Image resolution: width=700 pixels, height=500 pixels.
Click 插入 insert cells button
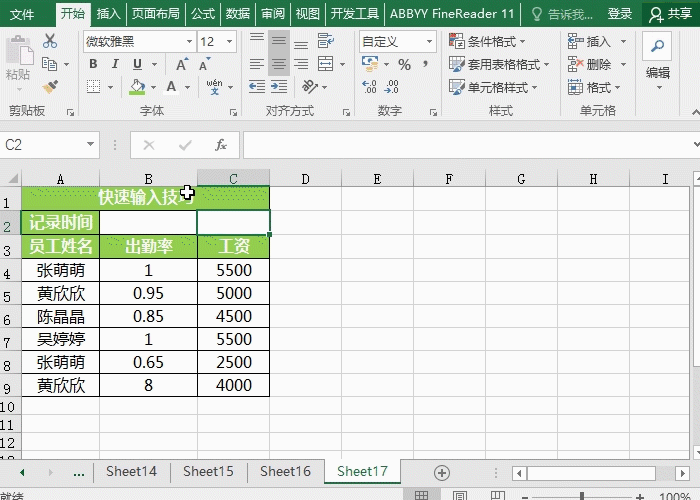pyautogui.click(x=589, y=42)
